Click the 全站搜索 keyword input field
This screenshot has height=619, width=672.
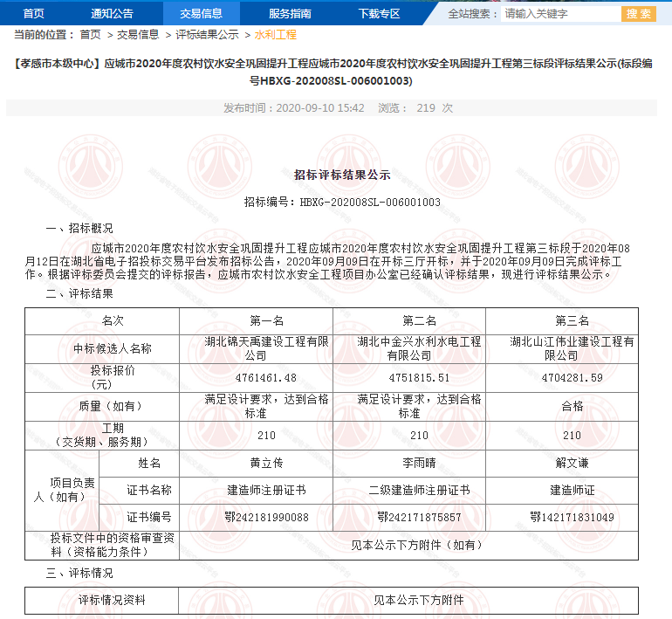[x=559, y=14]
